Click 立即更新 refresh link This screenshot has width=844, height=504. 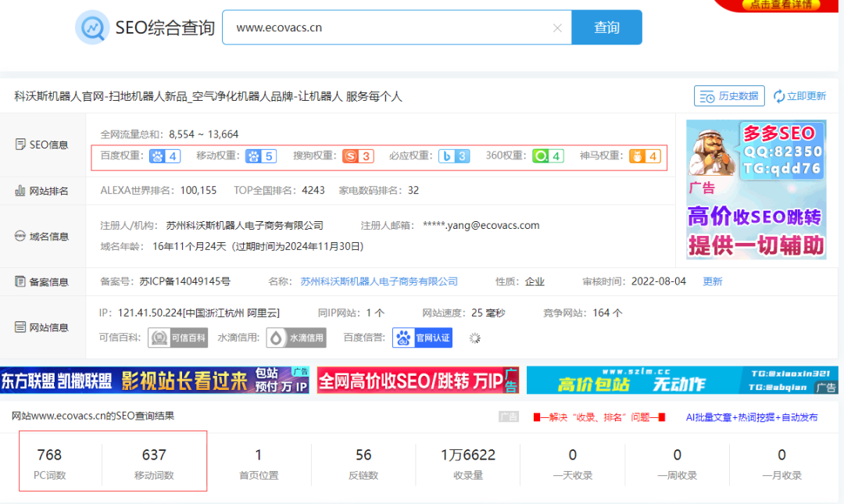click(x=800, y=96)
